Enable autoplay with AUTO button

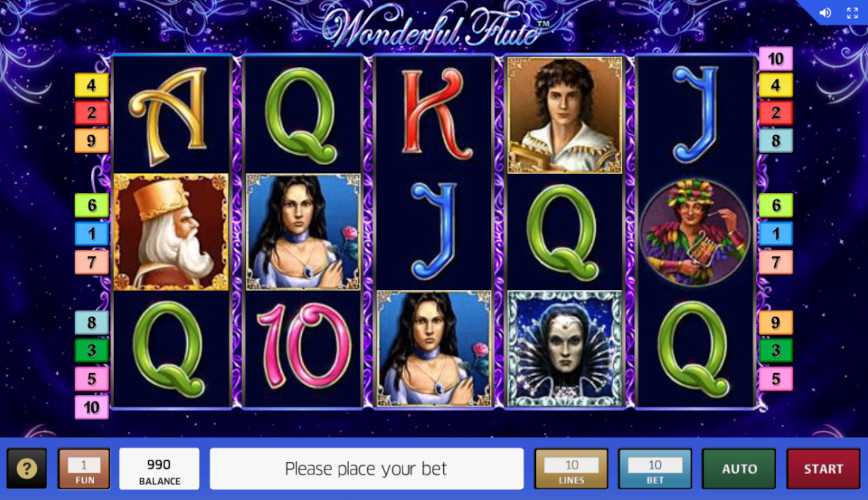[739, 468]
